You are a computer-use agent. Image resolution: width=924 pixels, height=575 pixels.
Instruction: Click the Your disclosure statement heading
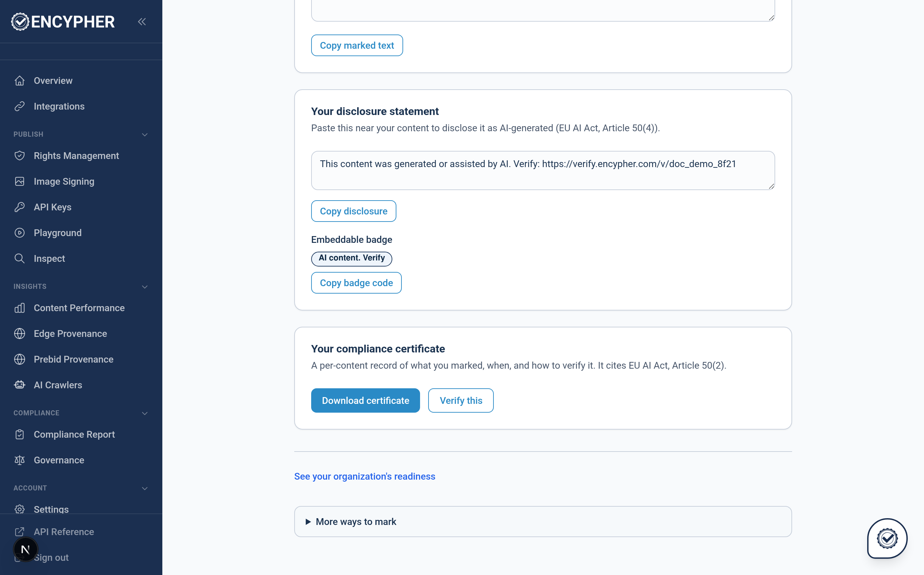(x=374, y=111)
